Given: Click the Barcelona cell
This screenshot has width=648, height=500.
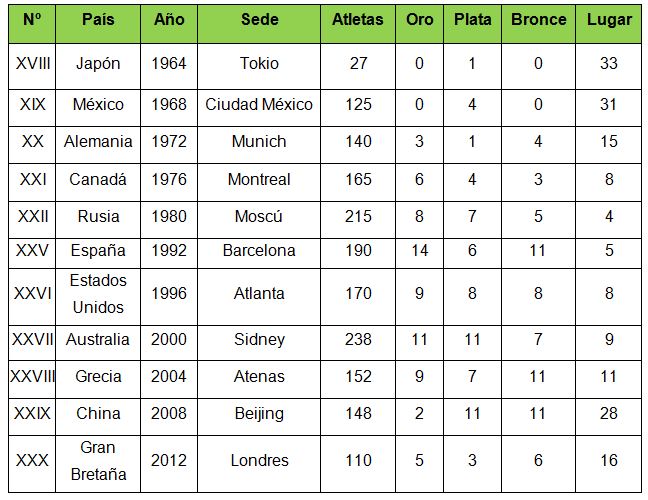Looking at the screenshot, I should (x=259, y=253).
